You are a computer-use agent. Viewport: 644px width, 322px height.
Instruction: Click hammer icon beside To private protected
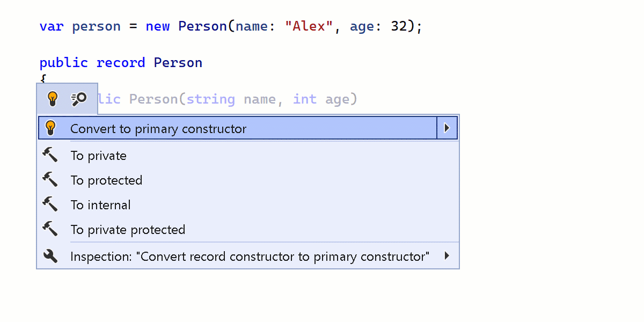[50, 229]
